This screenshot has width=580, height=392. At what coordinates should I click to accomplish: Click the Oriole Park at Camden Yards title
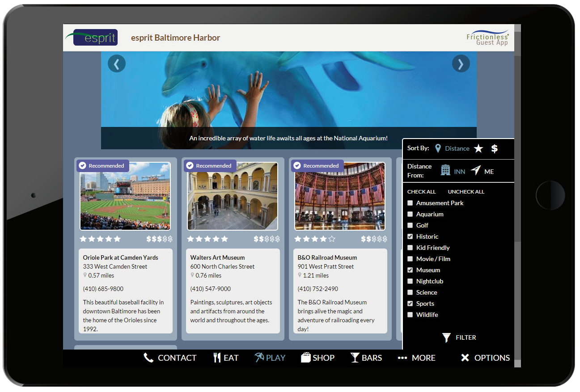121,257
